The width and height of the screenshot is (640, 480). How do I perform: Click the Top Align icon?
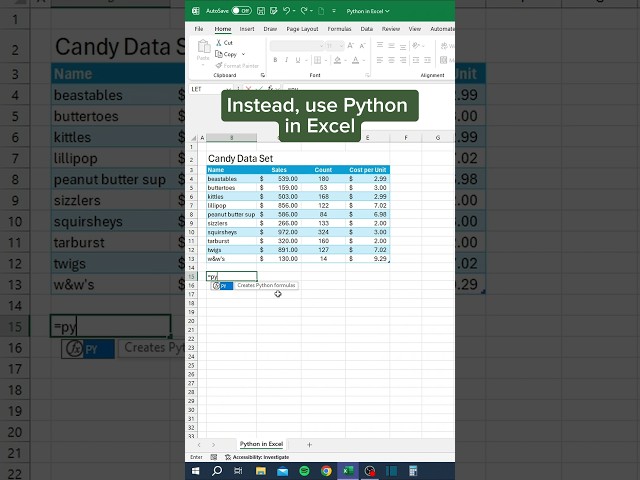coord(380,46)
